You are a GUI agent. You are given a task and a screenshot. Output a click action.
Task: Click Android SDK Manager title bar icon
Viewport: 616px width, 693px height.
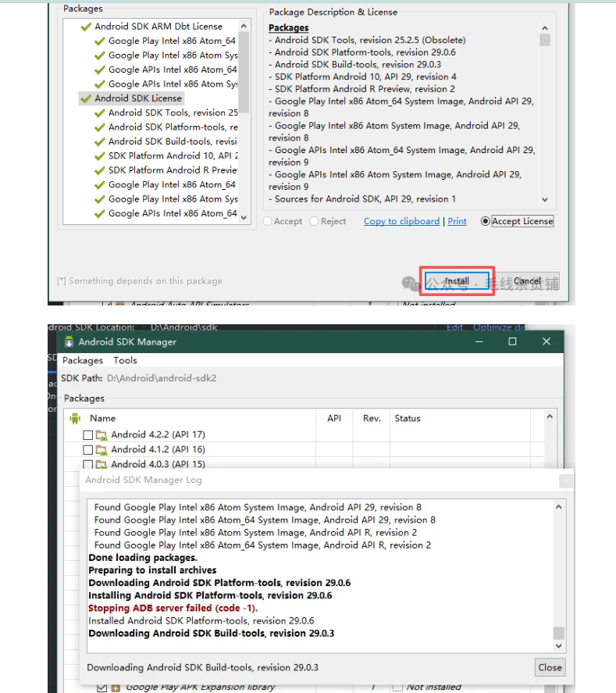coord(69,341)
